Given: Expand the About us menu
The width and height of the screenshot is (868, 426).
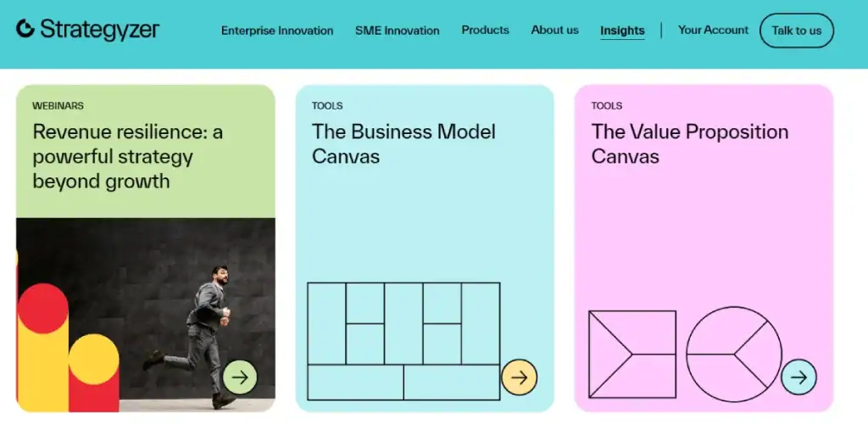Looking at the screenshot, I should coord(554,30).
